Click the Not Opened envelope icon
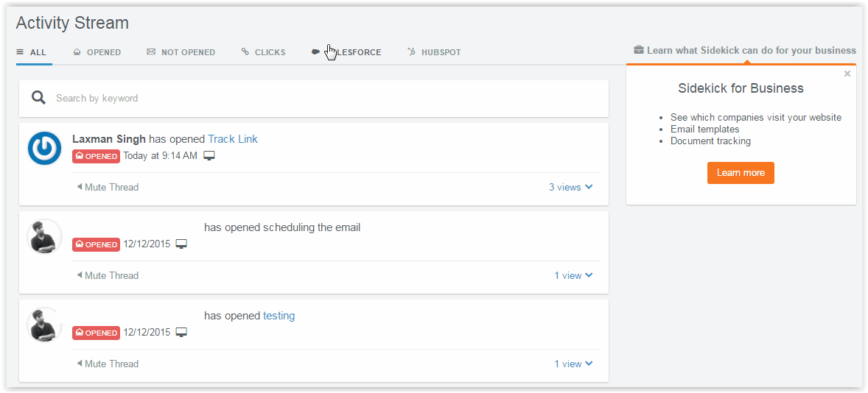 pyautogui.click(x=151, y=52)
